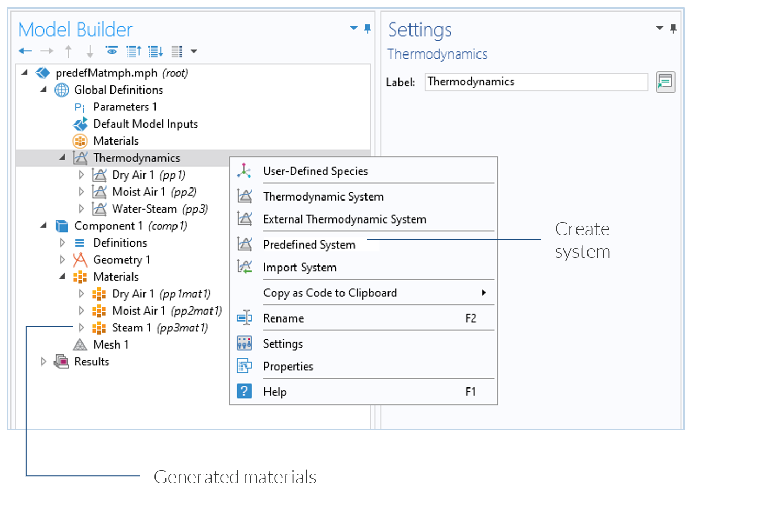Collapse the Component 1 node
The width and height of the screenshot is (765, 532).
click(43, 226)
